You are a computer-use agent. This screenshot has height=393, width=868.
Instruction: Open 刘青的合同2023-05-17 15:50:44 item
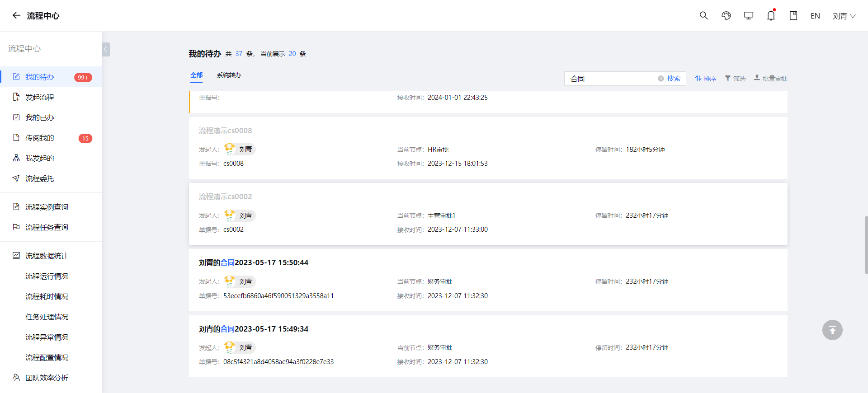click(x=254, y=262)
